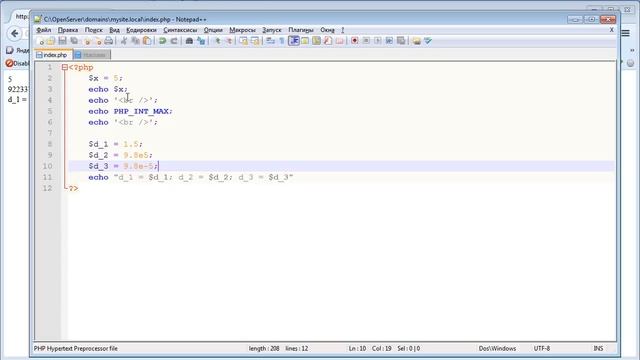Collapse the PHP code block fold marker
Image resolution: width=640 pixels, height=360 pixels.
tap(64, 67)
